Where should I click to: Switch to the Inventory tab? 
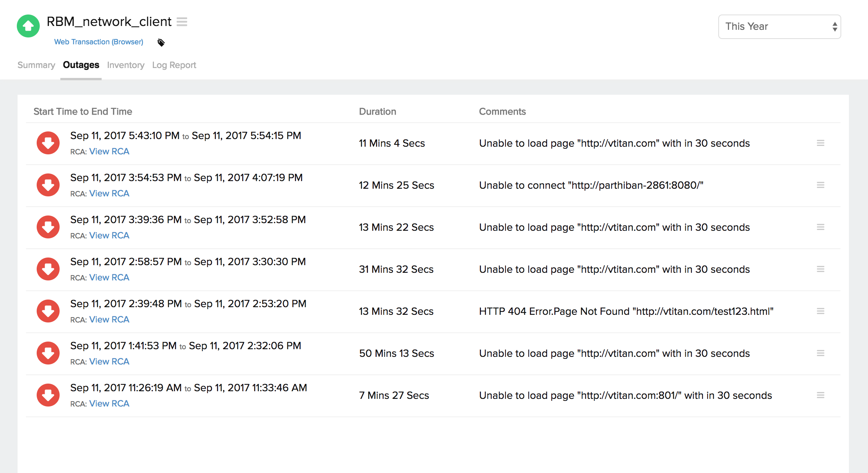[126, 65]
